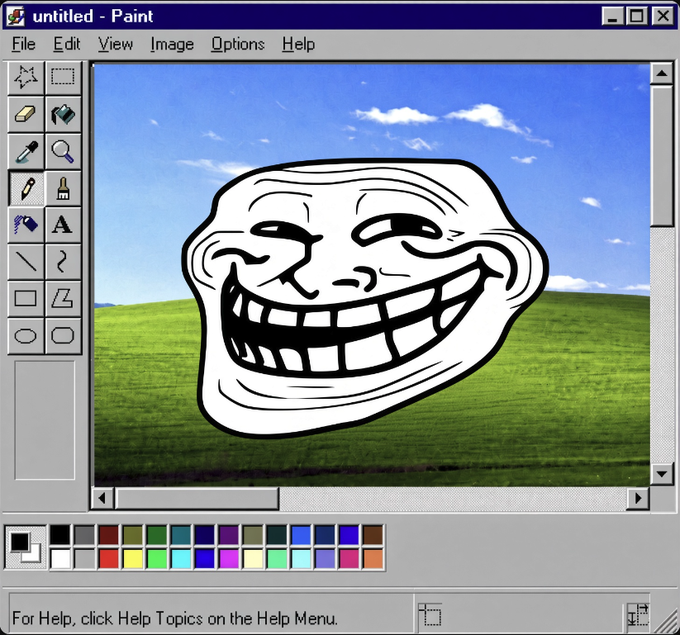
Task: Minimize the Paint window
Action: coord(613,16)
